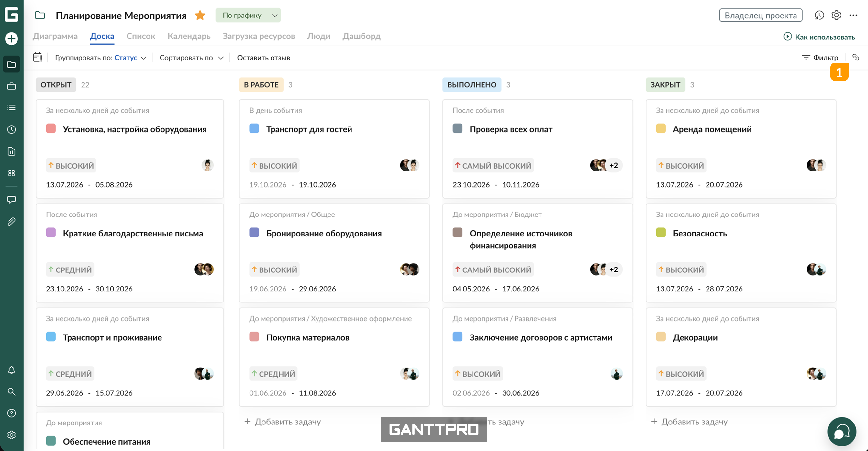
Task: Switch to the Люди tab
Action: click(x=318, y=36)
